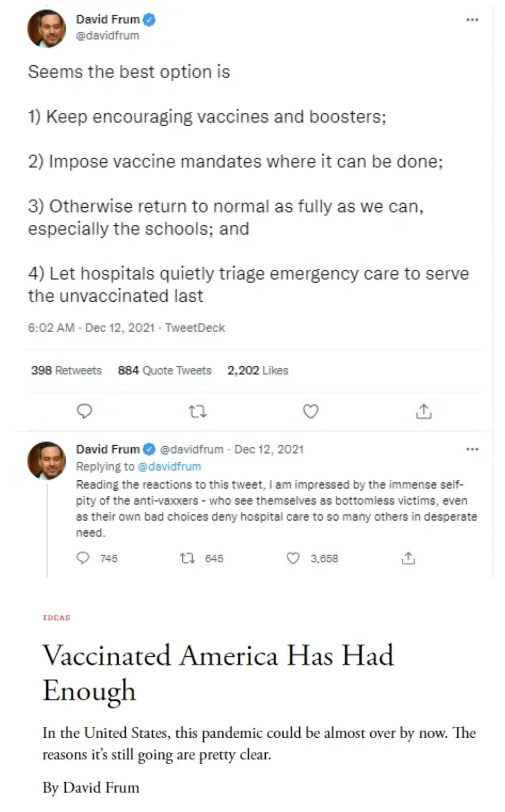This screenshot has width=505, height=812.
Task: Click the retweet icon under main tweet
Action: 198,412
